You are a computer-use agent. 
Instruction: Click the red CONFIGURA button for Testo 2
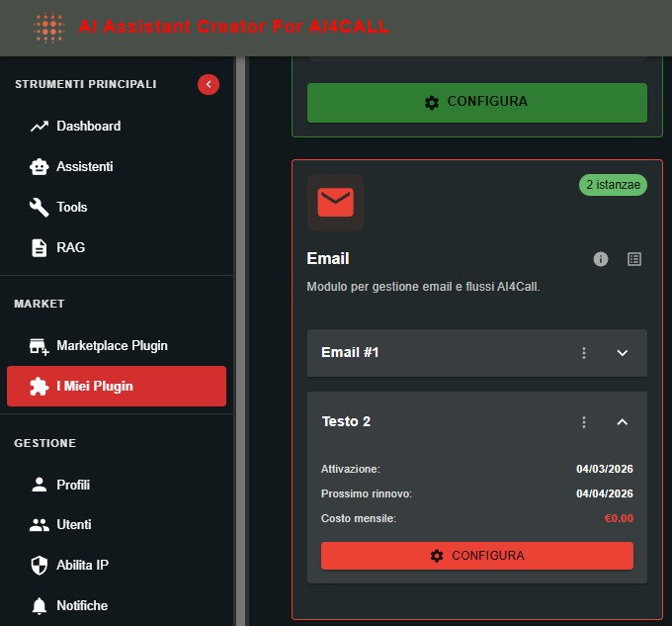(477, 556)
